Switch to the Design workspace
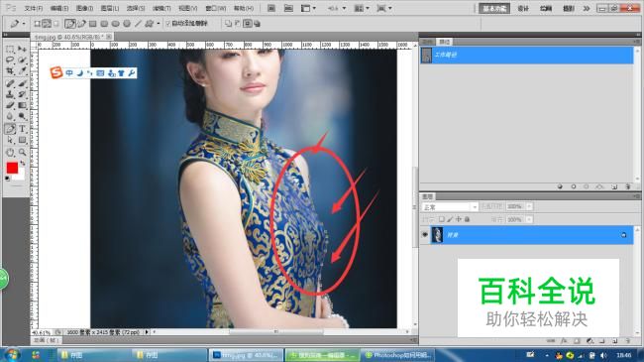The width and height of the screenshot is (644, 362). 523,8
